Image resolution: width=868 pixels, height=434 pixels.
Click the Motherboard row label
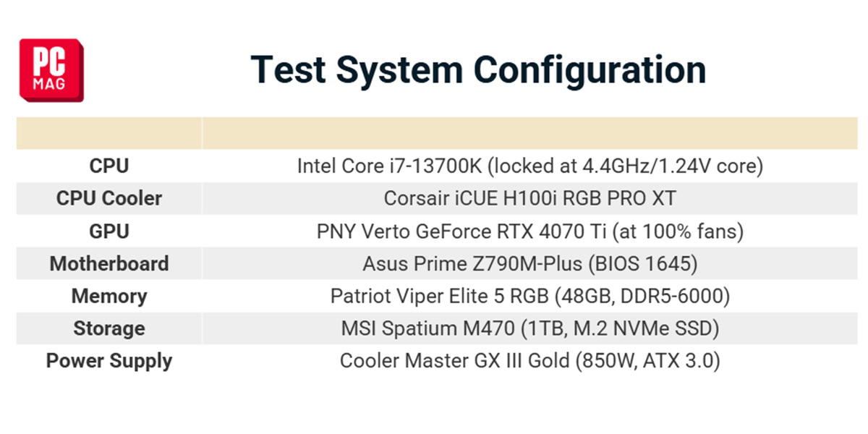click(x=109, y=263)
